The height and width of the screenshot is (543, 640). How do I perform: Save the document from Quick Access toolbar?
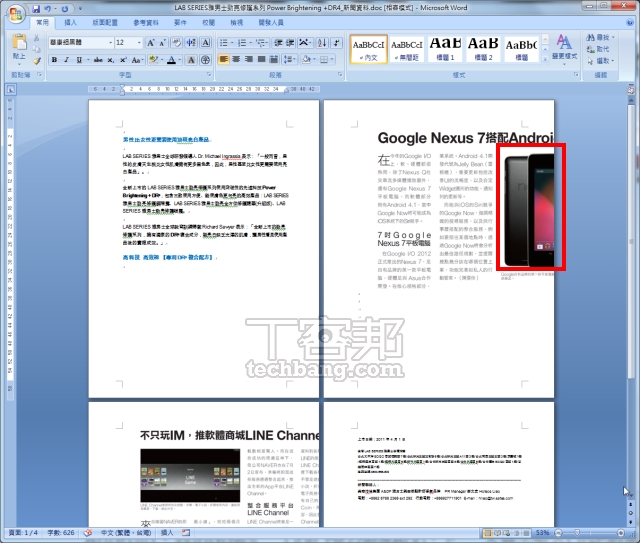(x=36, y=9)
